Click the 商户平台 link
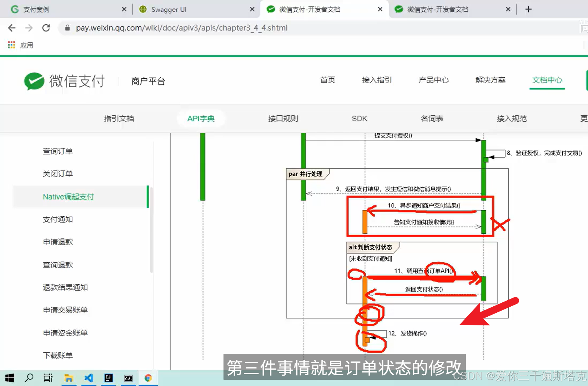The image size is (588, 386). click(x=148, y=81)
